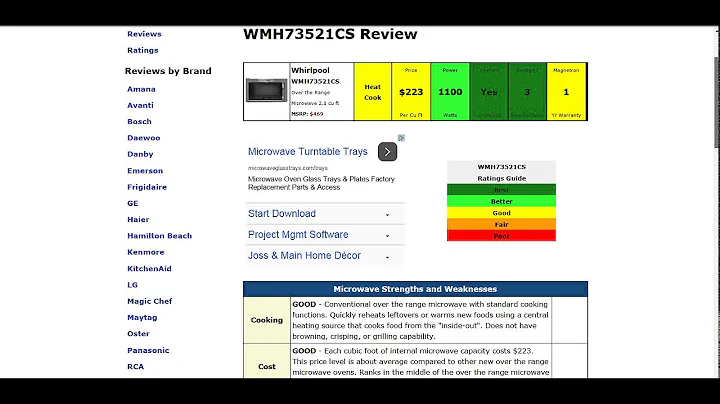Click the WMH73521CS Ratings Guide title
The height and width of the screenshot is (404, 720).
pos(501,173)
